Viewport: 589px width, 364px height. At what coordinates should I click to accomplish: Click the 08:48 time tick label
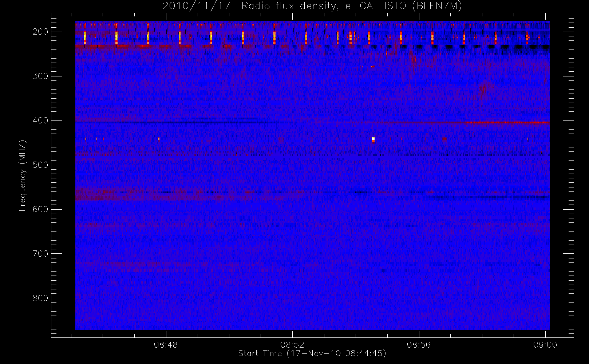(x=166, y=345)
